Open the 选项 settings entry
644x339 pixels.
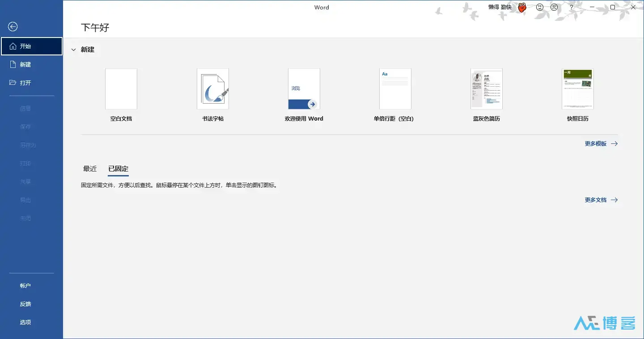click(25, 322)
